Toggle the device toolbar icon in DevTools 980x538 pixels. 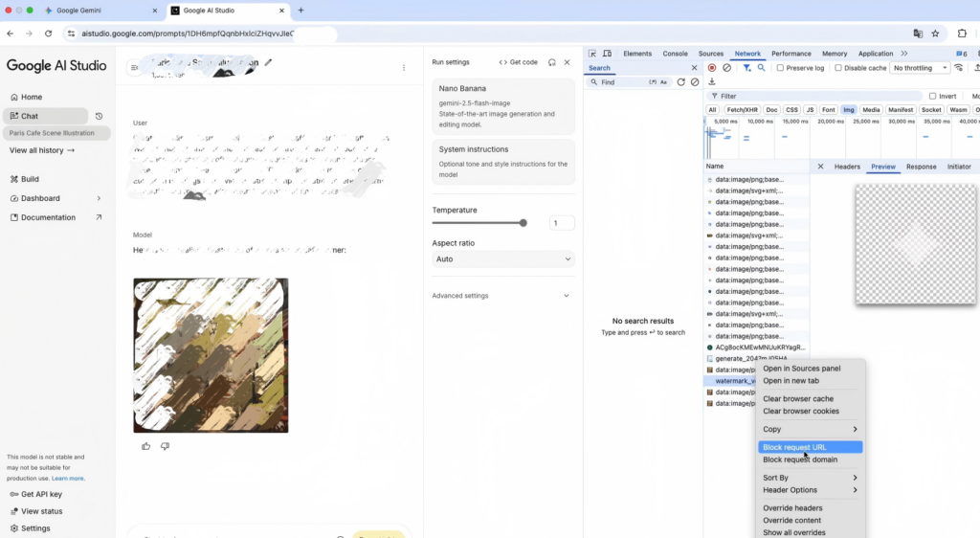607,54
